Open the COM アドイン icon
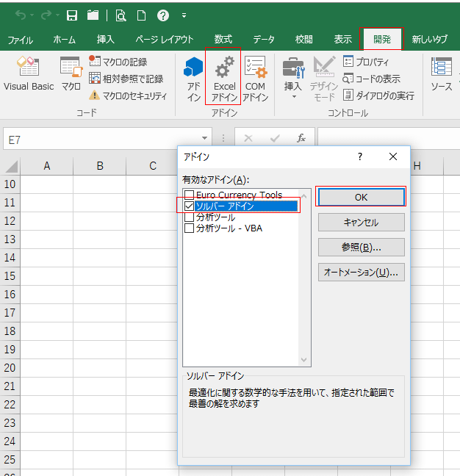Viewport: 460px width, 476px height. click(256, 79)
